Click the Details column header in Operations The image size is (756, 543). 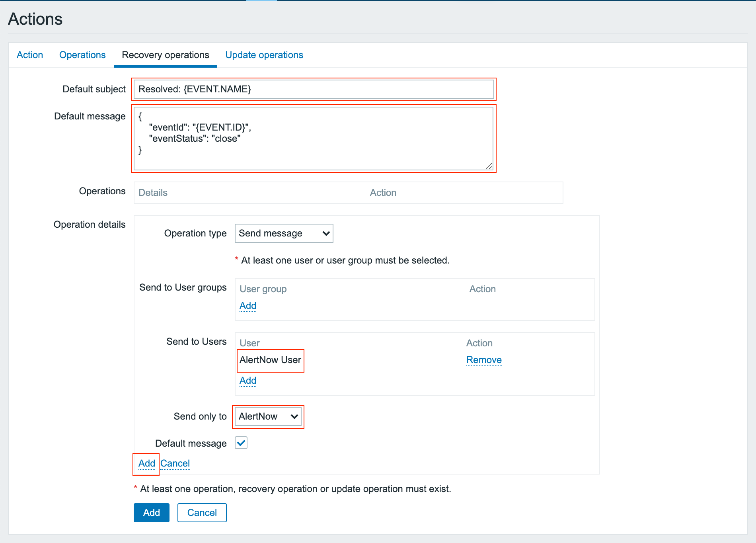(x=153, y=193)
